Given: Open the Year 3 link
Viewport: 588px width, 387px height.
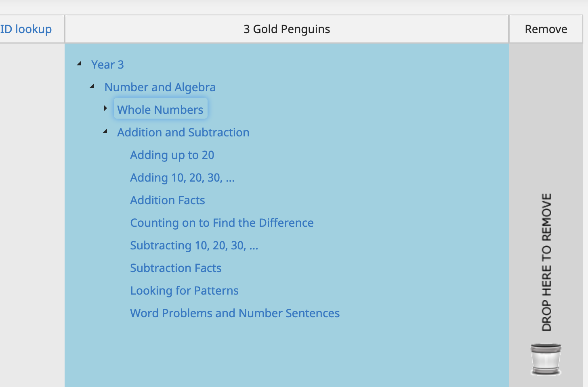Looking at the screenshot, I should [107, 65].
